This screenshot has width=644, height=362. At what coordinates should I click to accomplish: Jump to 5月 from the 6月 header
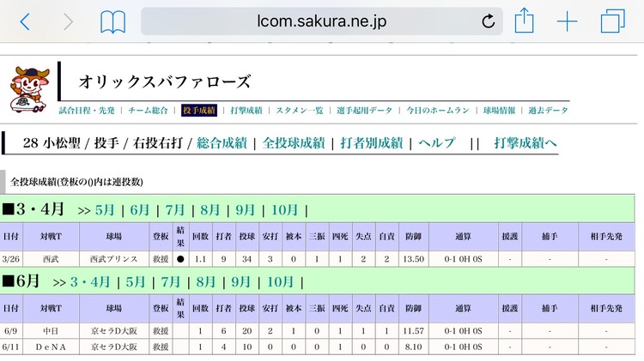point(136,282)
